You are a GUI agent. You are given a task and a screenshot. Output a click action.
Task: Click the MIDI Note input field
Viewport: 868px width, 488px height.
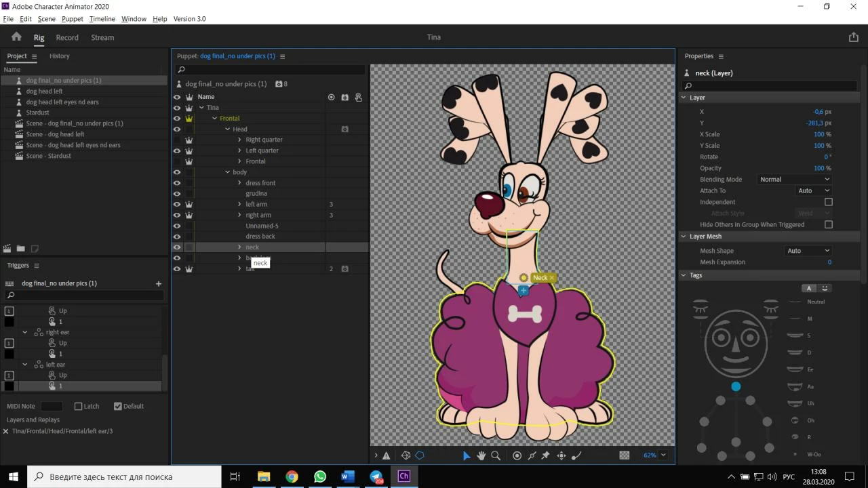52,406
